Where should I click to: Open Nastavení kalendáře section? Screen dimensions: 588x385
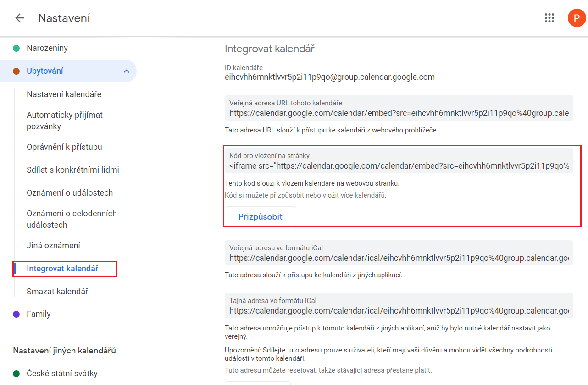[64, 94]
